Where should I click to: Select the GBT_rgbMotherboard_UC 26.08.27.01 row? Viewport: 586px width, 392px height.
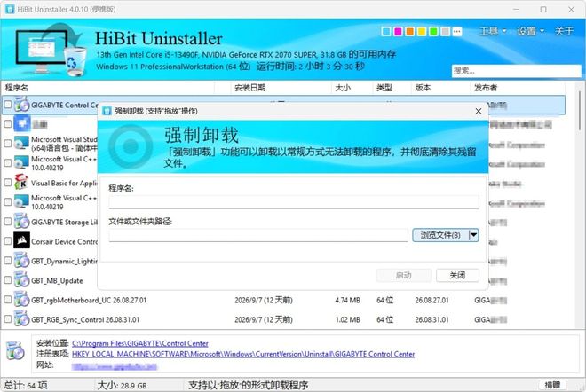click(283, 300)
